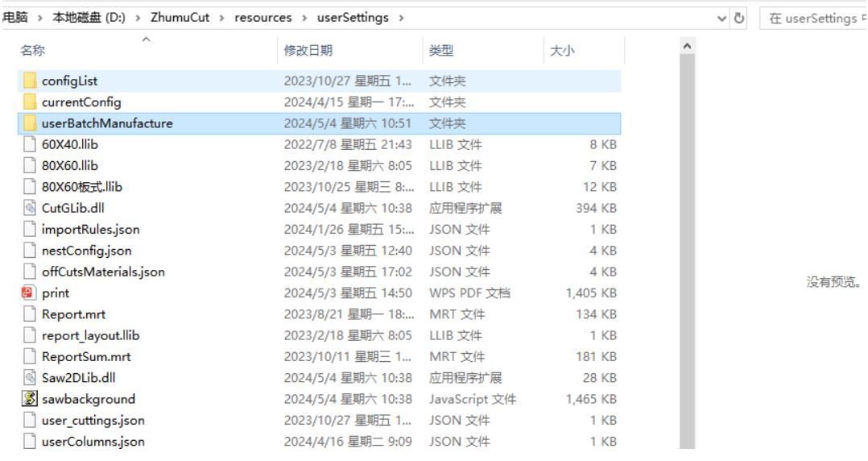
Task: Click the file list scrollbar up arrow
Action: (x=687, y=47)
